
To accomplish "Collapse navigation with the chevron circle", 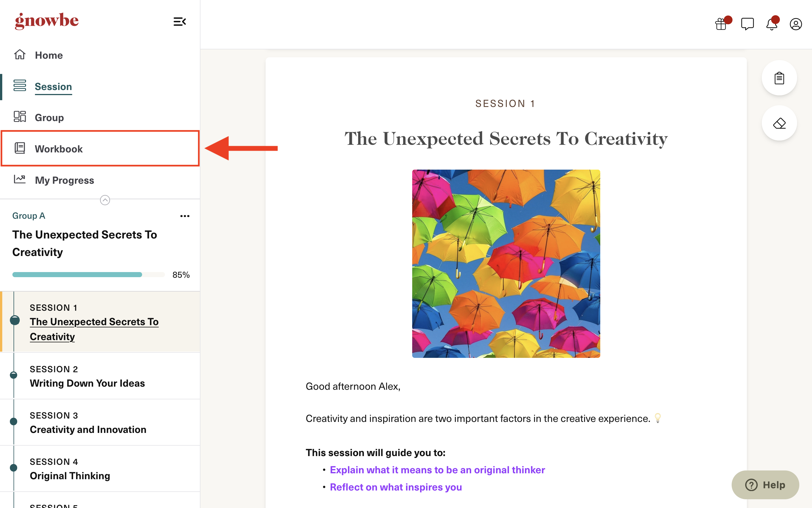I will pyautogui.click(x=105, y=200).
